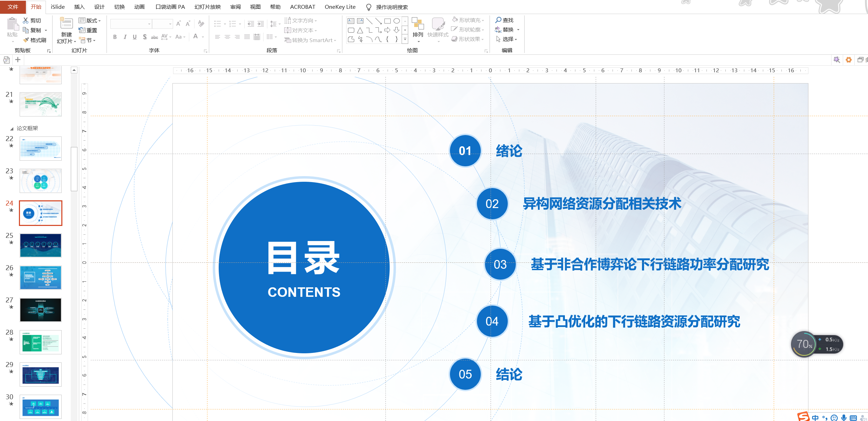
Task: Select slide 25 thumbnail
Action: click(x=41, y=245)
